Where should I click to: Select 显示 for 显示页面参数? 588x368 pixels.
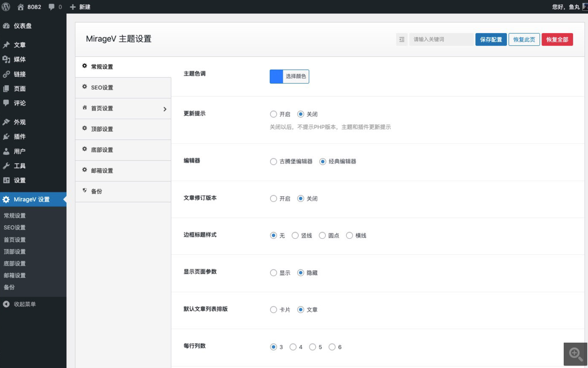coord(274,273)
